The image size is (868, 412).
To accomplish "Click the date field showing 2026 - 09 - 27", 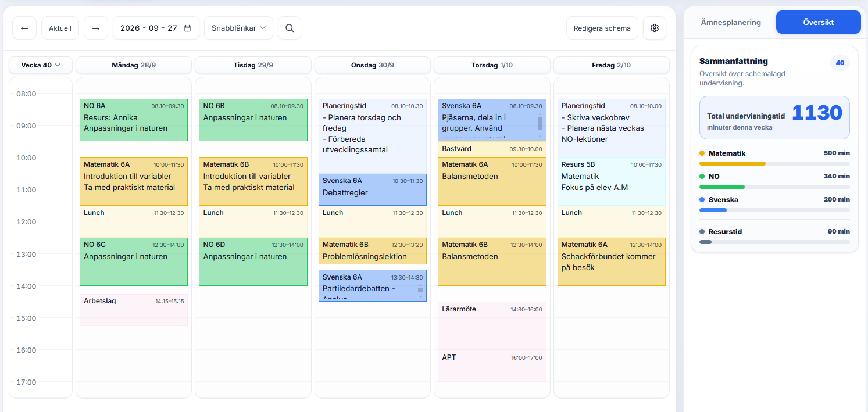I will click(x=156, y=28).
